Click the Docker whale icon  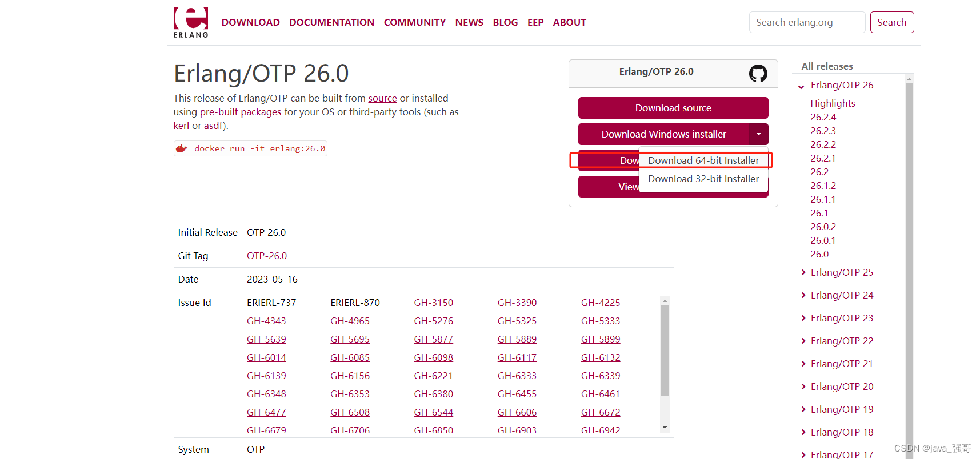182,148
